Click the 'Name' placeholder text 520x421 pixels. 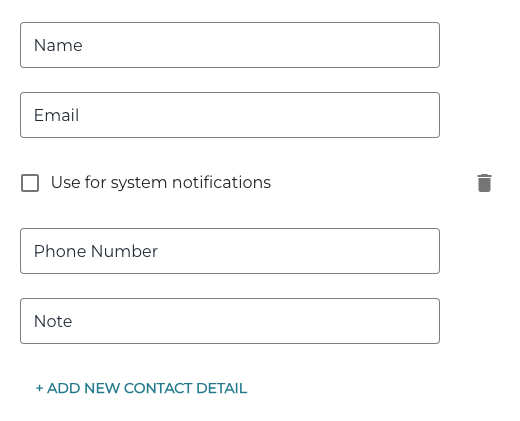coord(58,45)
